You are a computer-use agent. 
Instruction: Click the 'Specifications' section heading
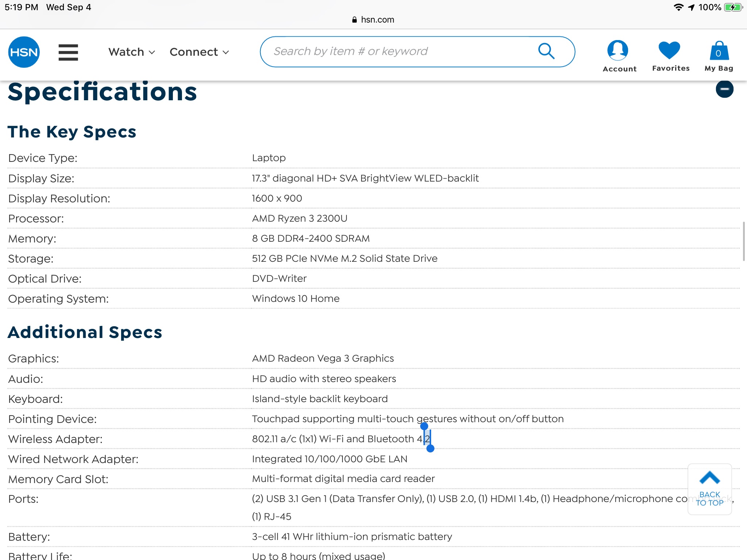(x=102, y=92)
